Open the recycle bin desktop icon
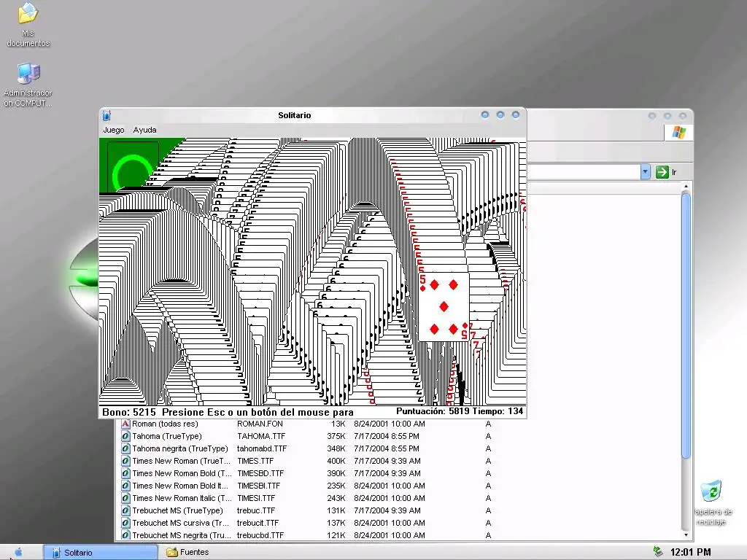The width and height of the screenshot is (747, 560). (712, 503)
